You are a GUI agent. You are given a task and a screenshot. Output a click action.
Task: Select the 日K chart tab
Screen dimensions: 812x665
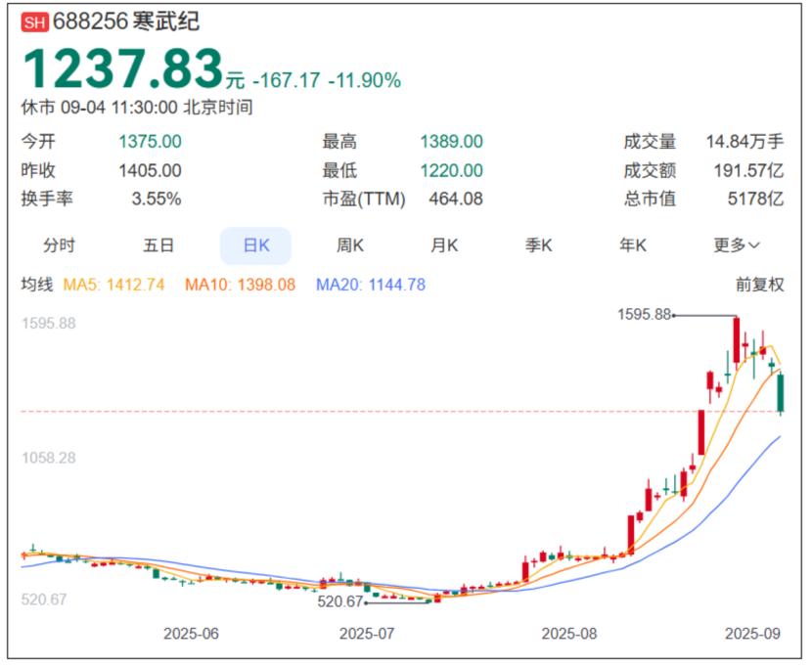pos(255,245)
